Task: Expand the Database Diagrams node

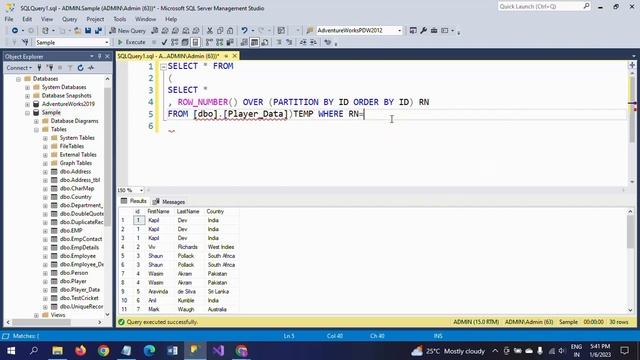Action: [x=36, y=121]
